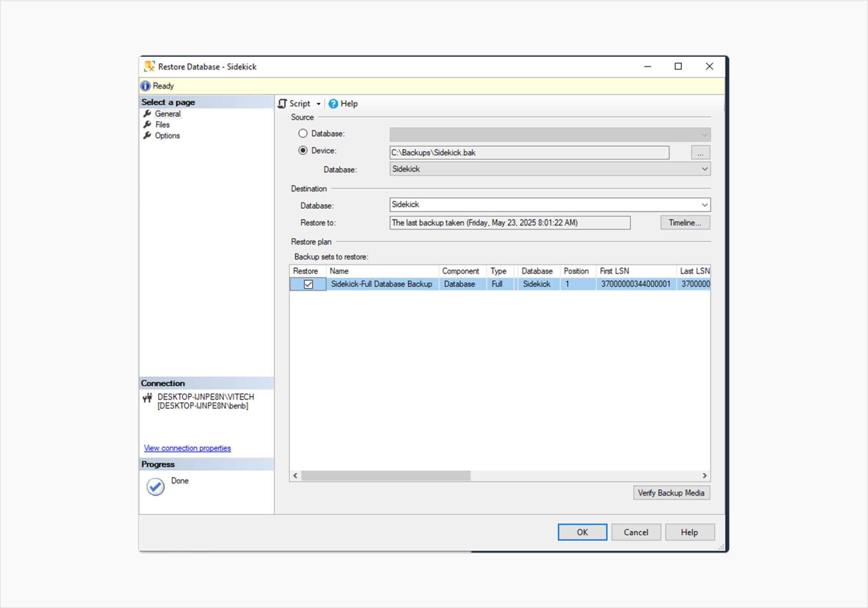The height and width of the screenshot is (608, 868).
Task: Click the General page wrench icon
Action: pos(148,114)
